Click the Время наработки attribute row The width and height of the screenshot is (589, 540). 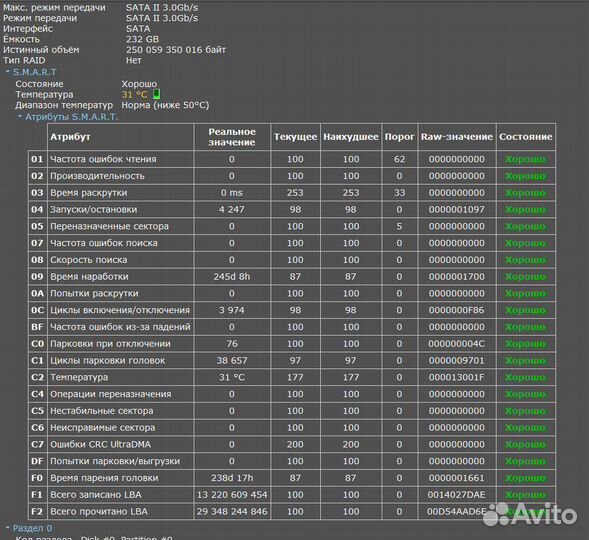click(x=292, y=277)
